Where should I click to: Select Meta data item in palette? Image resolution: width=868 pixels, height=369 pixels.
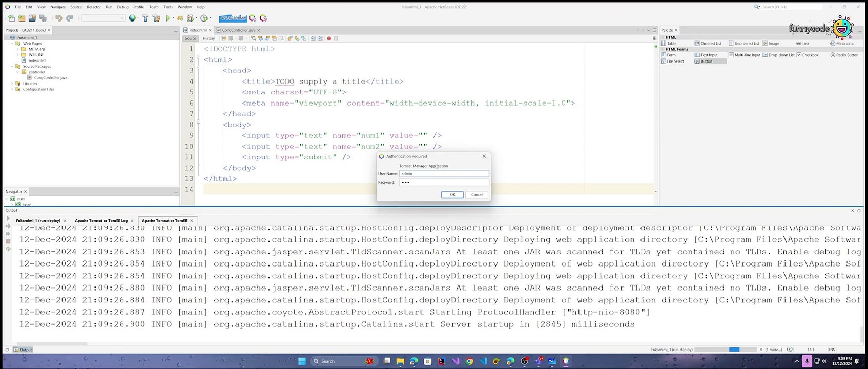tap(841, 44)
